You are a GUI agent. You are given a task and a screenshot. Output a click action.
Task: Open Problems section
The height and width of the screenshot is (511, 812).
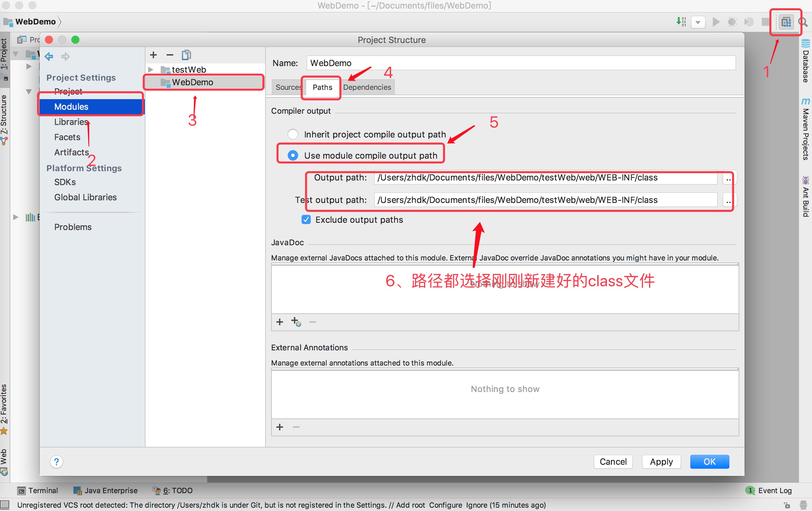tap(73, 227)
